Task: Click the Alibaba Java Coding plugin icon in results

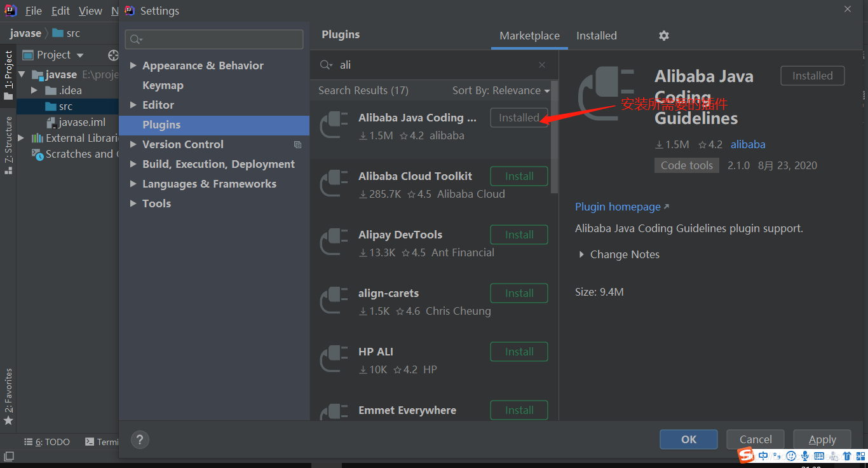Action: click(x=334, y=126)
